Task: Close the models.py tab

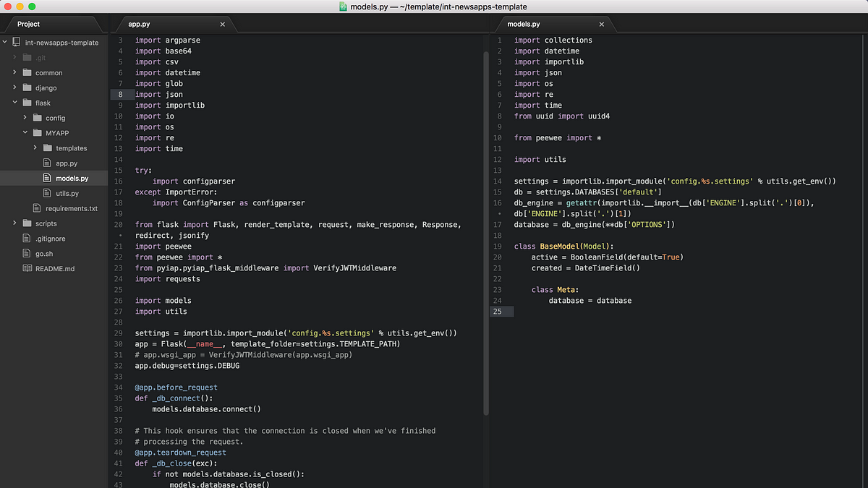Action: [601, 24]
